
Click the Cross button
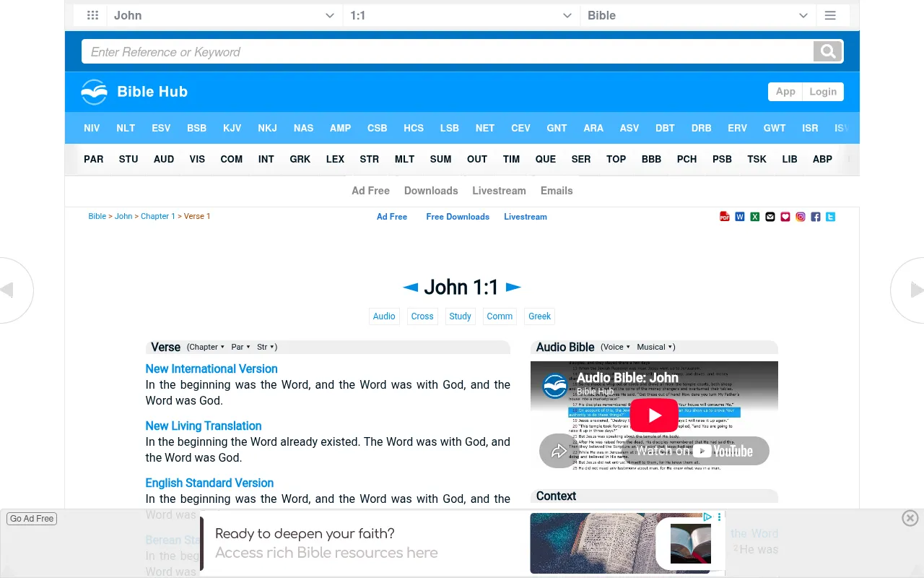(x=422, y=316)
